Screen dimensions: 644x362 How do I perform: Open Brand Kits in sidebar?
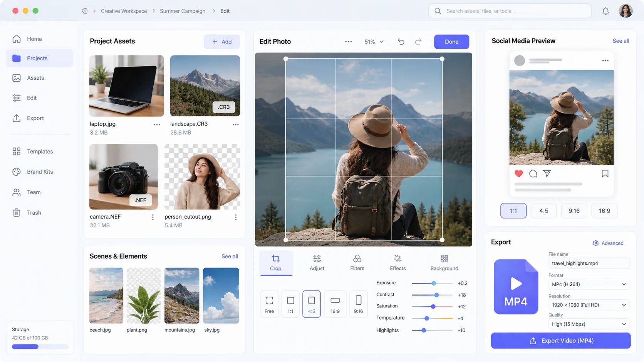[40, 172]
